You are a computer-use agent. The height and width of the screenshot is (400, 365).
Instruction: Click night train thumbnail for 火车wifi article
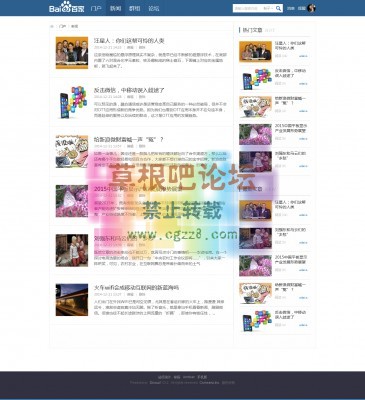coord(72,299)
